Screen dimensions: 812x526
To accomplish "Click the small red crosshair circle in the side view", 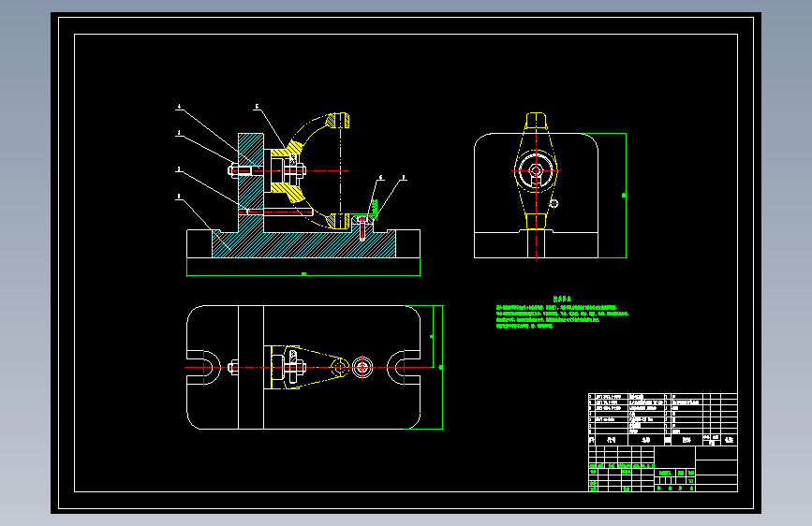I will click(554, 203).
